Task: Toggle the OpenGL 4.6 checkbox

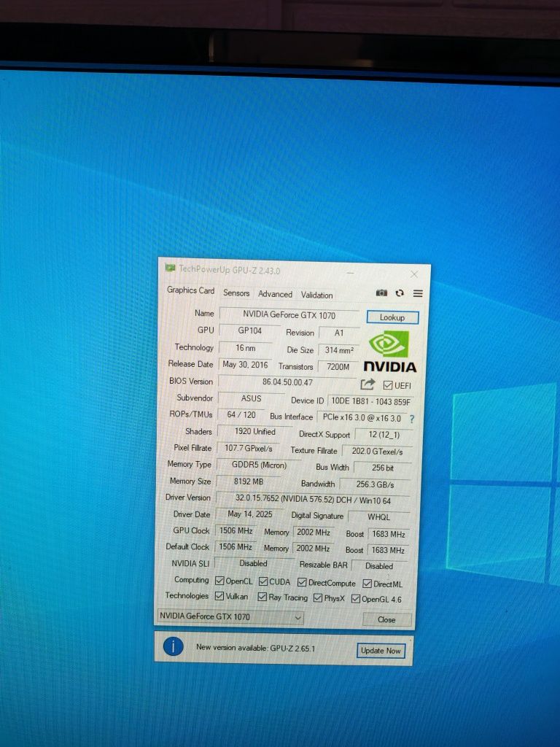Action: pos(355,599)
